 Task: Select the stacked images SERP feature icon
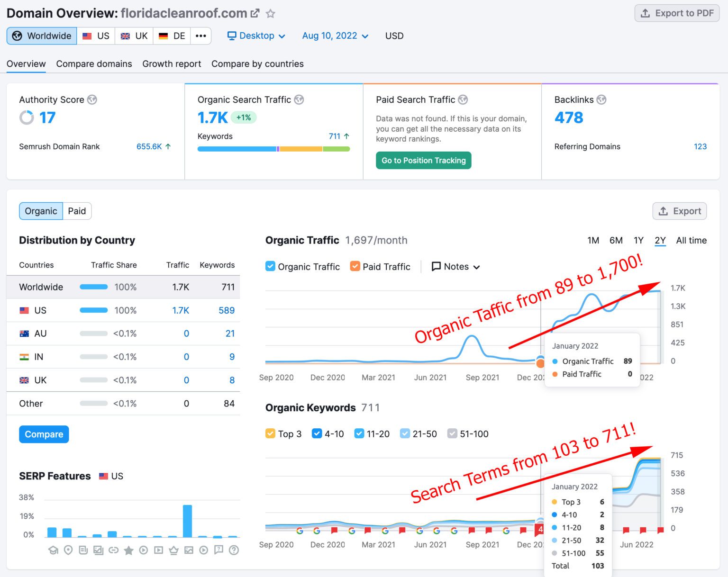pyautogui.click(x=99, y=550)
